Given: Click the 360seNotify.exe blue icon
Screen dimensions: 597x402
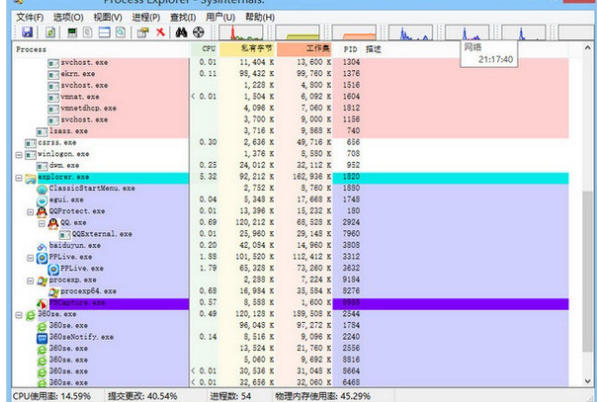Looking at the screenshot, I should [42, 338].
